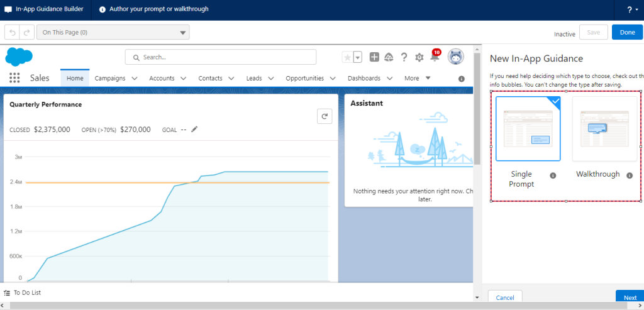
Task: Click the Salesforce help question mark icon
Action: tap(404, 57)
